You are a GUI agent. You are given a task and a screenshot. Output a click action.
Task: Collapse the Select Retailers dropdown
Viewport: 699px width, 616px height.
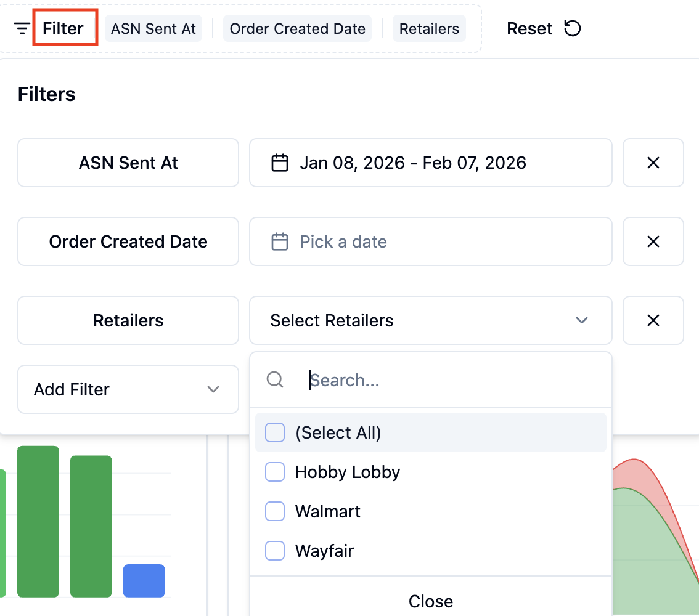(x=431, y=320)
